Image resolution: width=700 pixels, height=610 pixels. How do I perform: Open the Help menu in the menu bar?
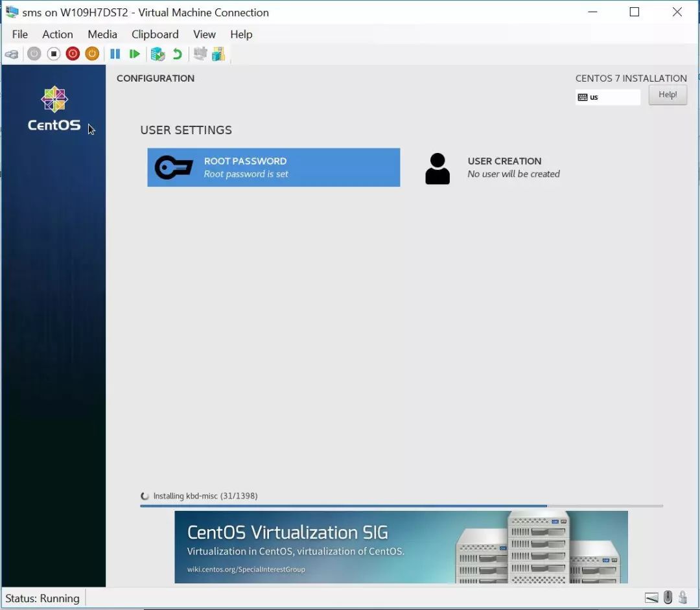(241, 34)
